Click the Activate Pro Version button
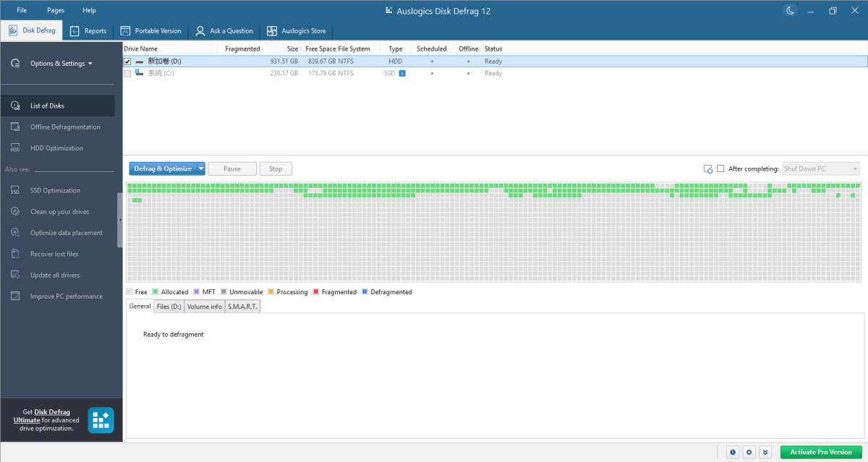868x462 pixels. 821,452
